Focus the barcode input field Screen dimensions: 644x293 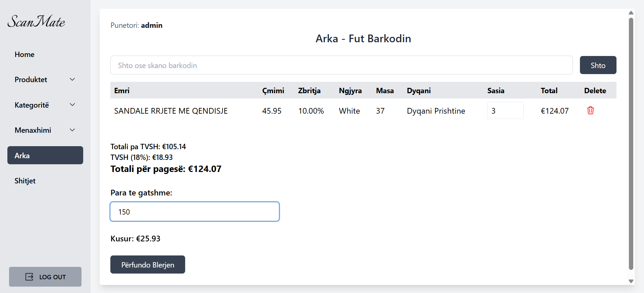pyautogui.click(x=341, y=65)
